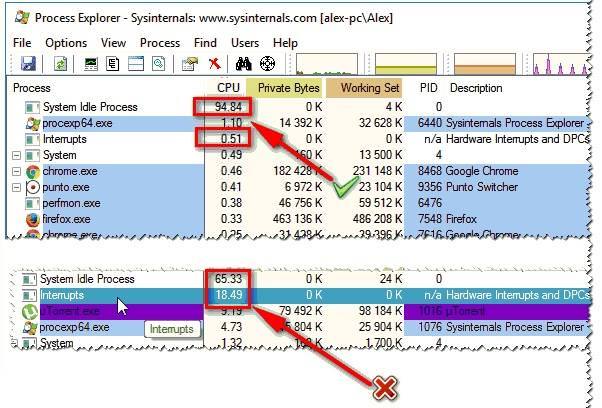Screen dimensions: 602x408
Task: Collapse the chrome.exe tree node
Action: point(16,171)
